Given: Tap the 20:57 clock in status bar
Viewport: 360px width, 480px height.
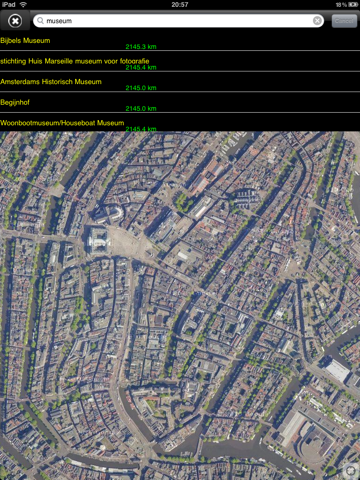Looking at the screenshot, I should click(180, 5).
